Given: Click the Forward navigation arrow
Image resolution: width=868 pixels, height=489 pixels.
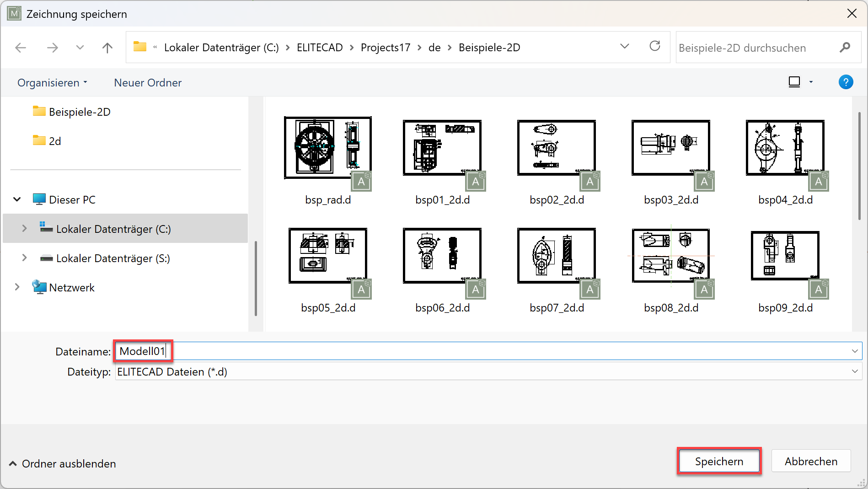Looking at the screenshot, I should point(53,48).
